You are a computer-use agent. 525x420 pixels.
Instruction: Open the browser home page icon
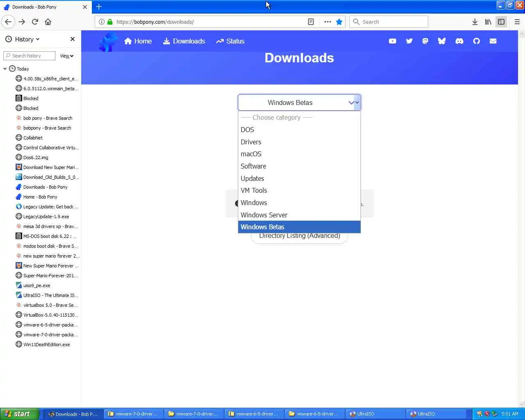point(48,22)
